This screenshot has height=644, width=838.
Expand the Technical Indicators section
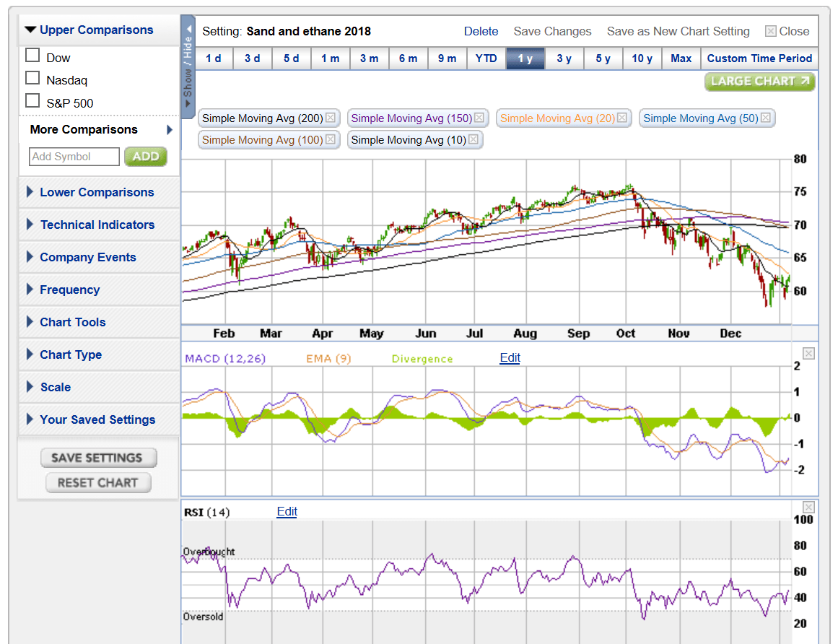tap(97, 225)
